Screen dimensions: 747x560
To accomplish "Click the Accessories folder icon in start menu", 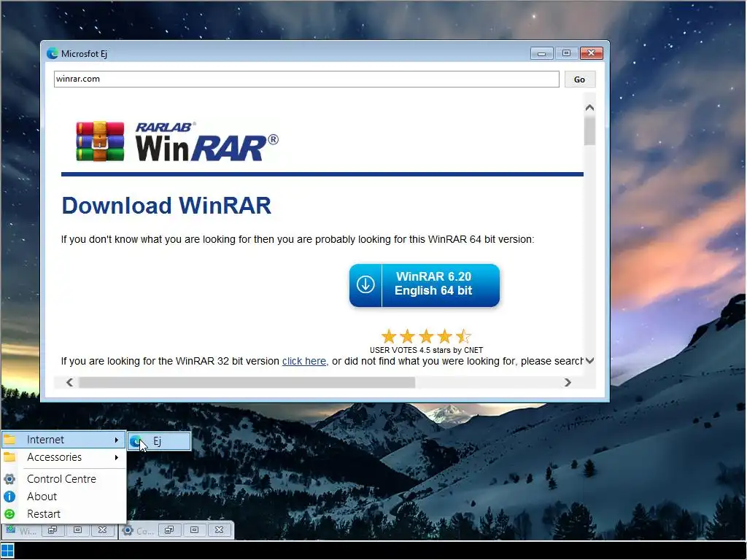I will click(9, 457).
